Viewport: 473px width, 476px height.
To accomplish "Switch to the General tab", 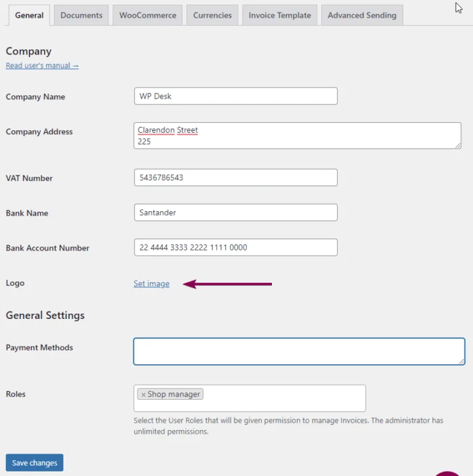I will 29,15.
